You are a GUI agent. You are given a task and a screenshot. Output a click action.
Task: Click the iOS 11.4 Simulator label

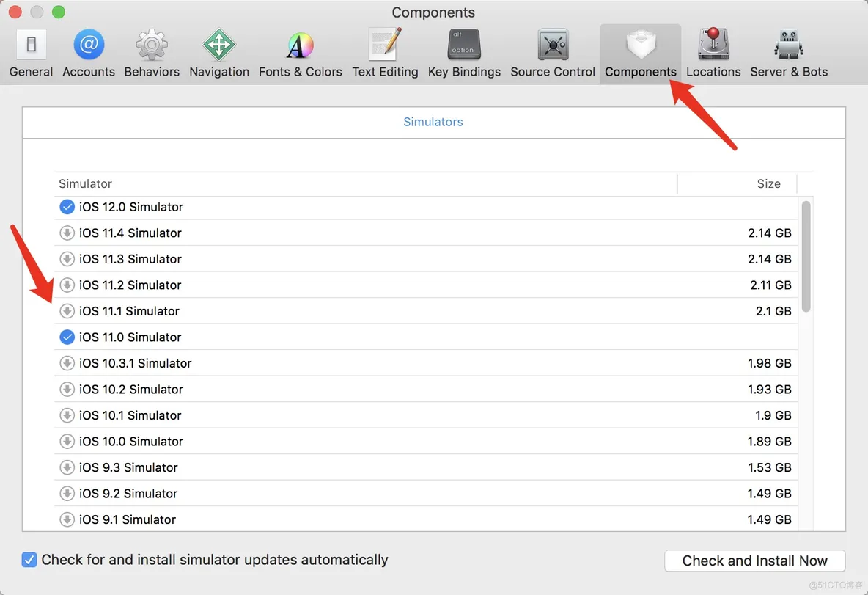(130, 233)
